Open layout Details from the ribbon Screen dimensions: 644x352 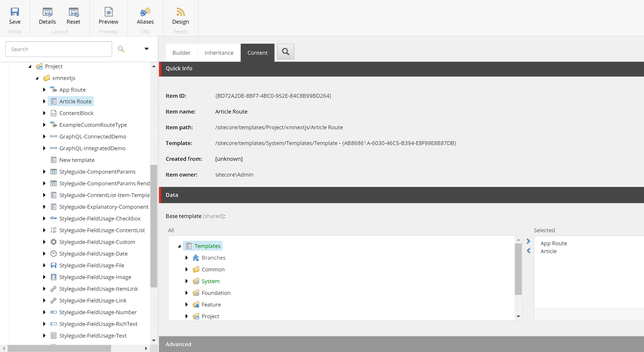[x=47, y=12]
